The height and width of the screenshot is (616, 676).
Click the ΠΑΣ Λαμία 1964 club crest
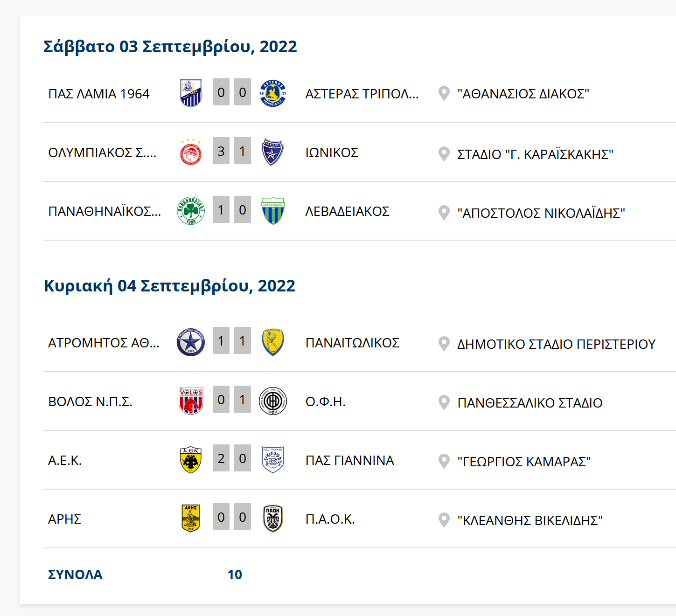[191, 93]
